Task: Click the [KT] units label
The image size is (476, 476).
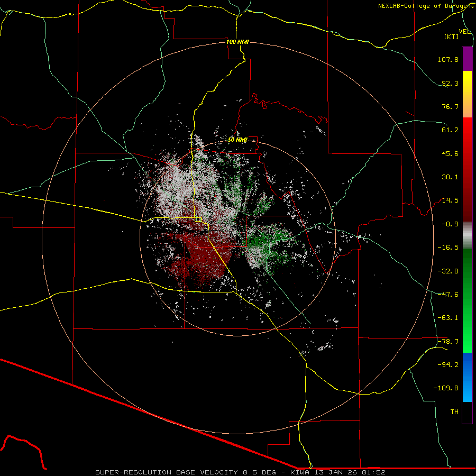Action: pos(452,36)
